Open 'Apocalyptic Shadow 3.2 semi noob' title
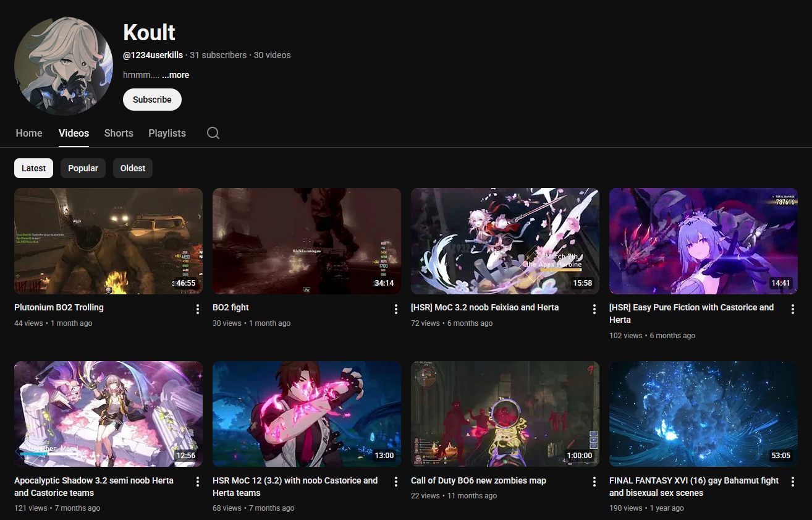Screen dimensions: 812x520 point(94,487)
